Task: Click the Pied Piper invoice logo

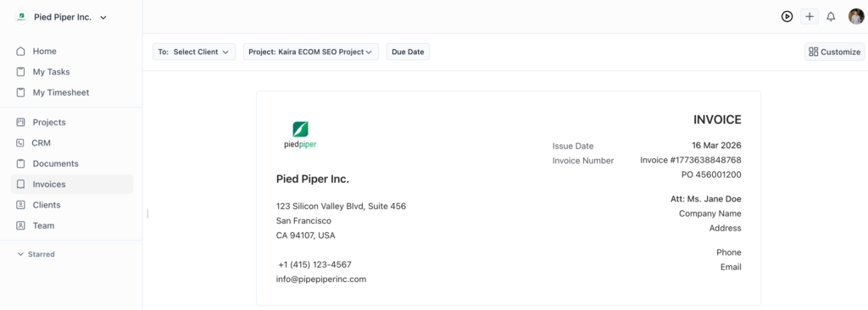Action: point(300,136)
